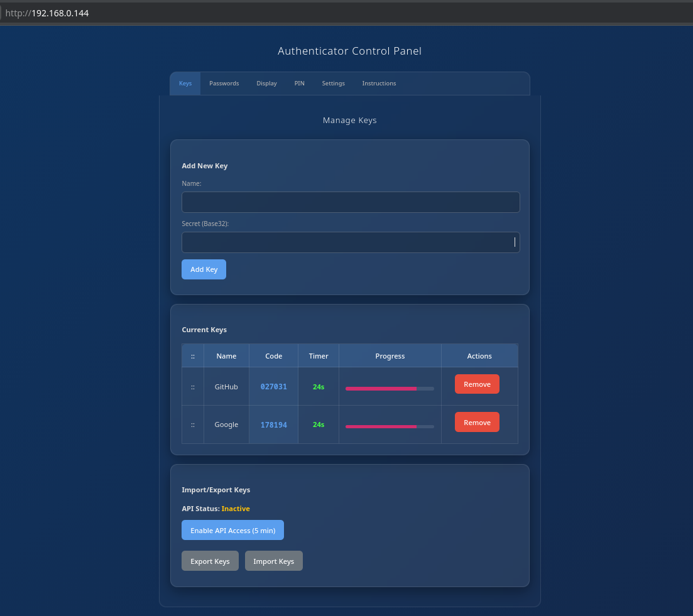The image size is (693, 616).
Task: Grab the drag handle for GitHub row
Action: click(193, 387)
